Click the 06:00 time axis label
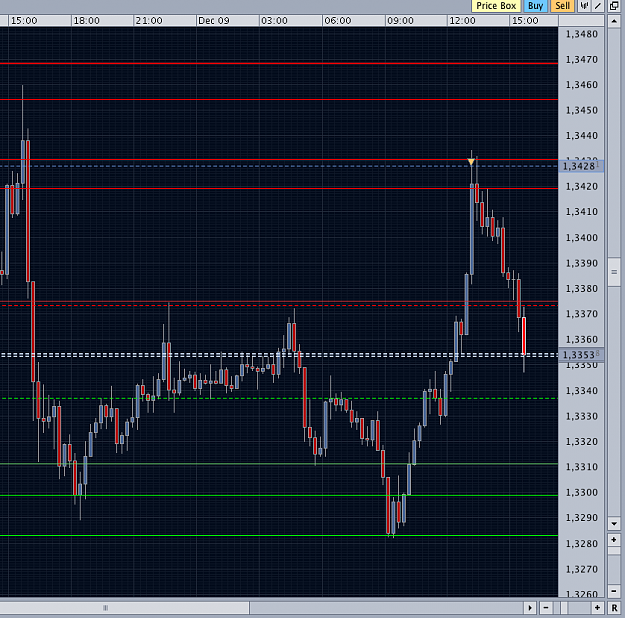The width and height of the screenshot is (625, 618). 338,21
